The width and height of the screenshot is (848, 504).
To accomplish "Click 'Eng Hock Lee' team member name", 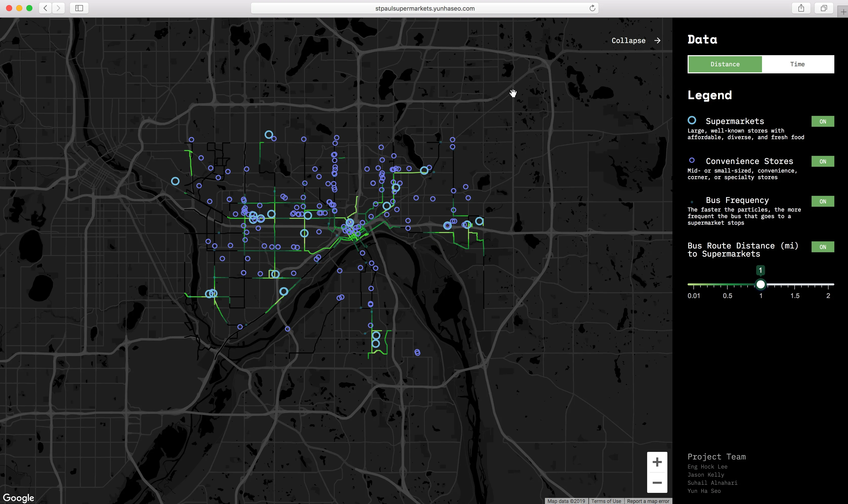I will click(x=707, y=467).
